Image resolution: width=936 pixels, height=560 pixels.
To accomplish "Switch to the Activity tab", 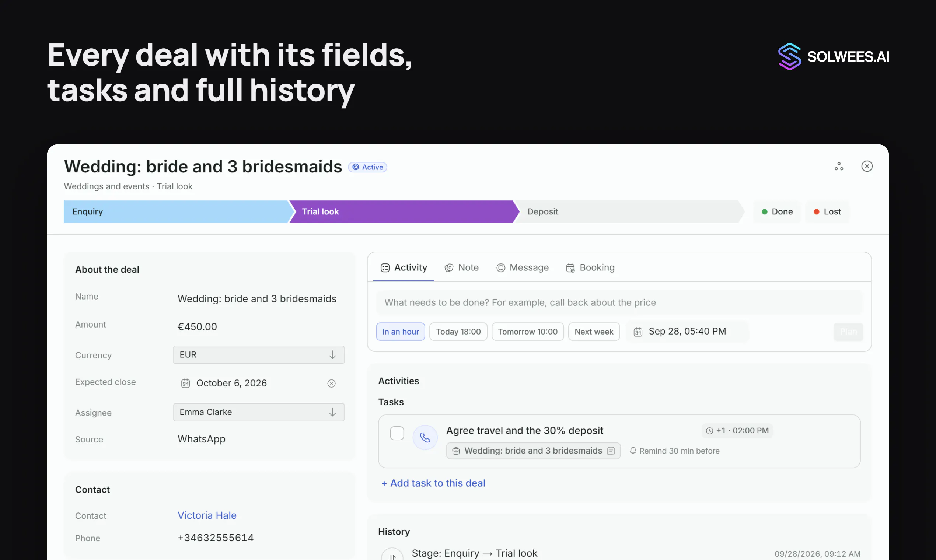I will [x=404, y=267].
